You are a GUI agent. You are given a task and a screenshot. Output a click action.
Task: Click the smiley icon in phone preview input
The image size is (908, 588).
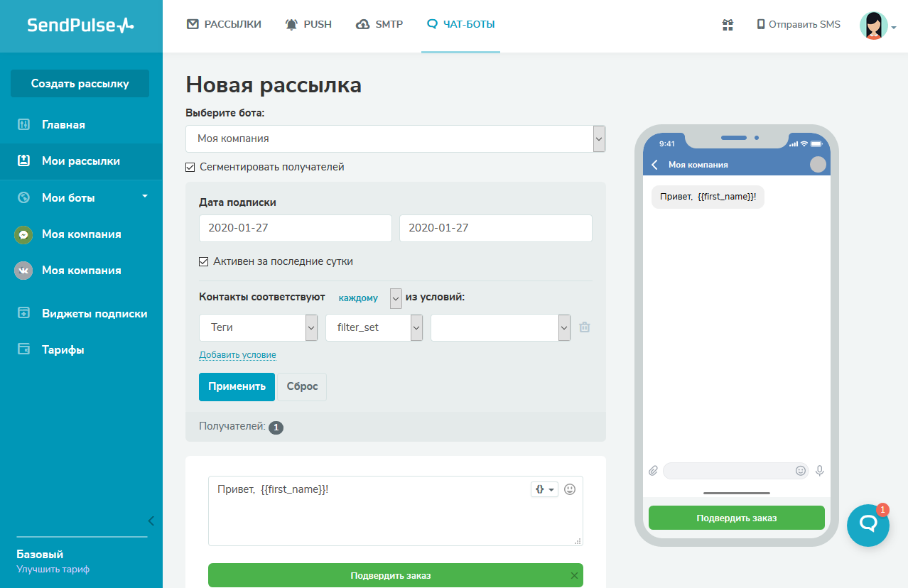point(801,471)
